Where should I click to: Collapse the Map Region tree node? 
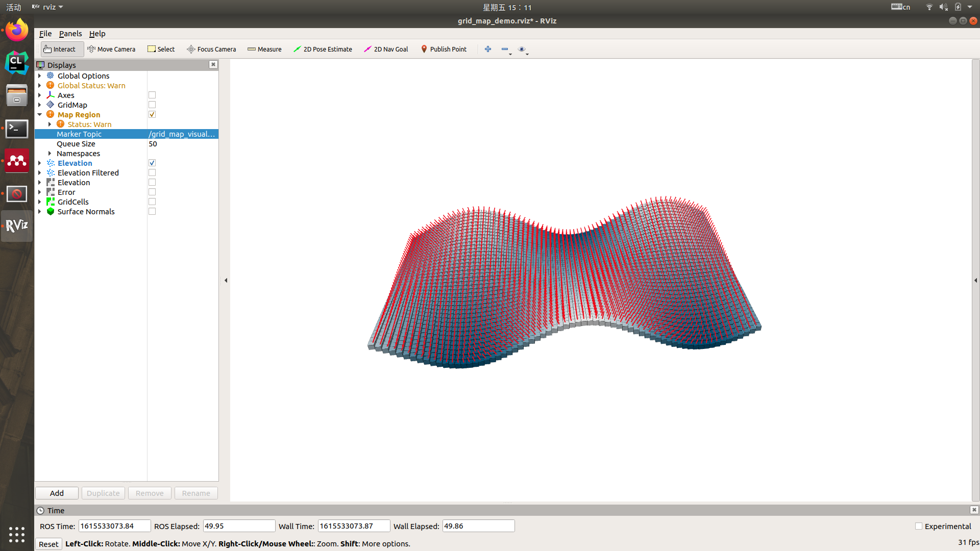(x=40, y=115)
